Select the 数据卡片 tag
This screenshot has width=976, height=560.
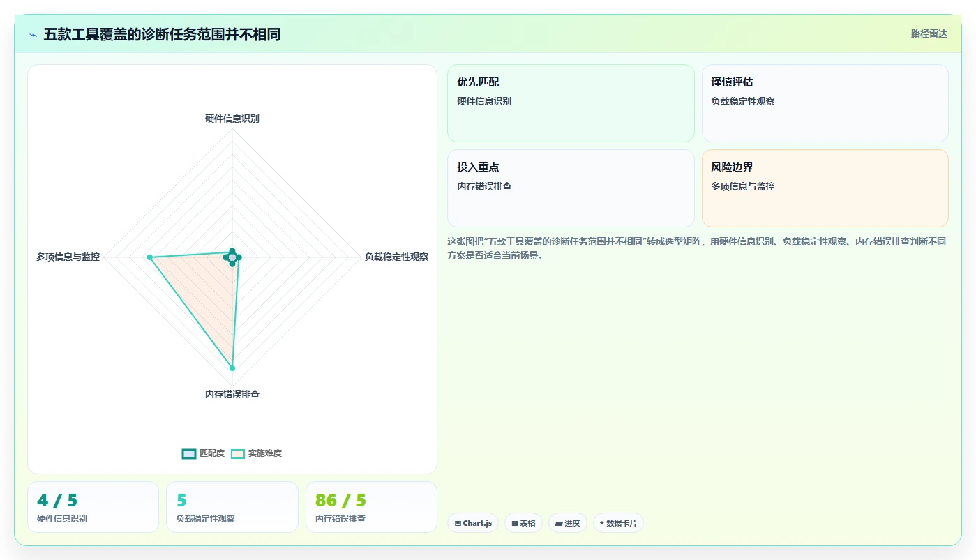(618, 523)
